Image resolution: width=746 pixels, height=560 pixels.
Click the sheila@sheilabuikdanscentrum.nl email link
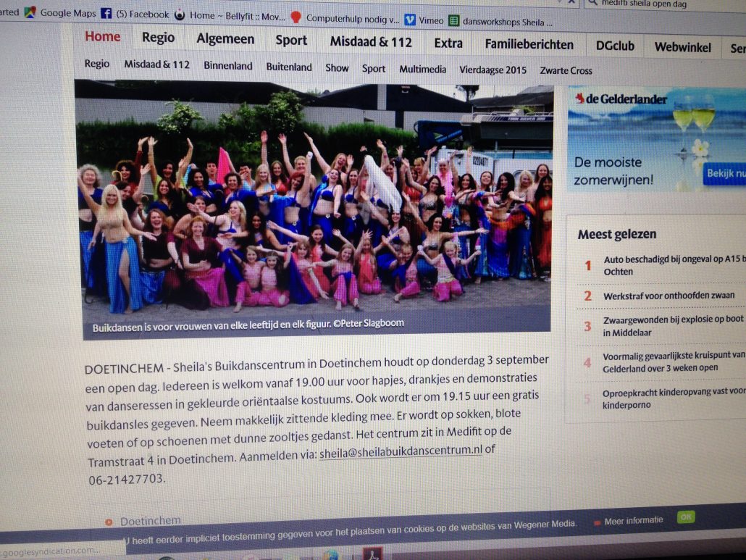pos(401,450)
